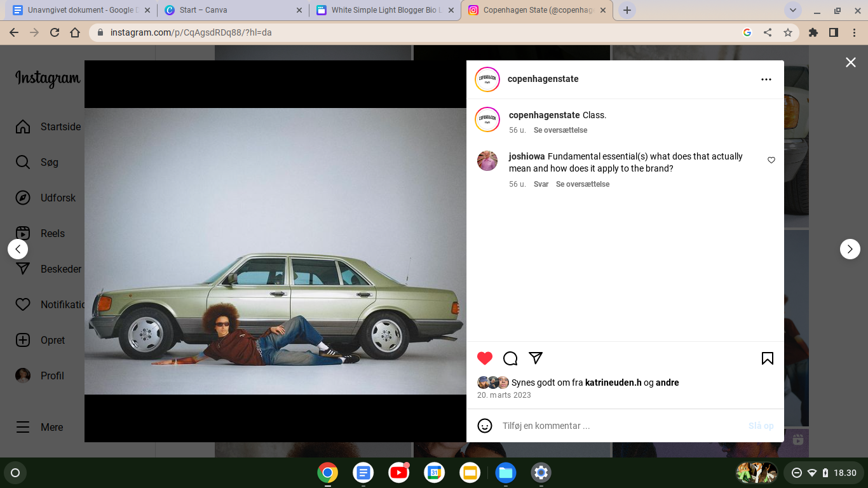Click Svar to reply to joshiowa
This screenshot has height=488, width=868.
coord(541,184)
